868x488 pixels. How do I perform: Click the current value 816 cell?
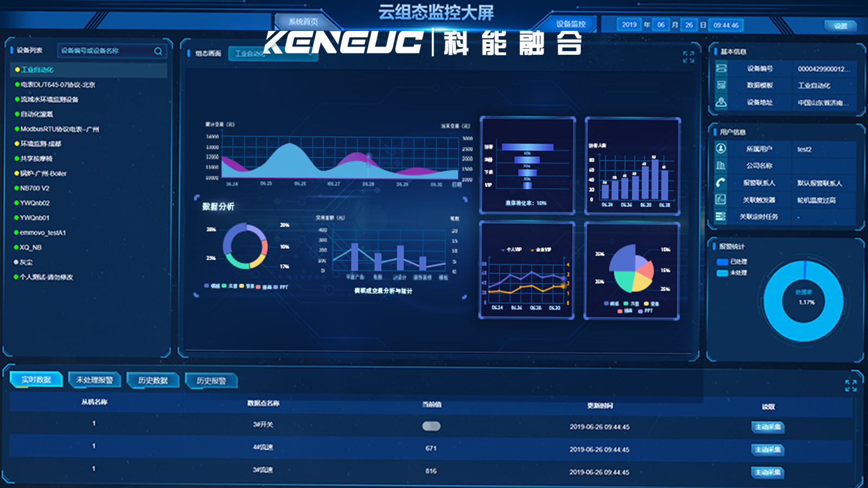(431, 471)
